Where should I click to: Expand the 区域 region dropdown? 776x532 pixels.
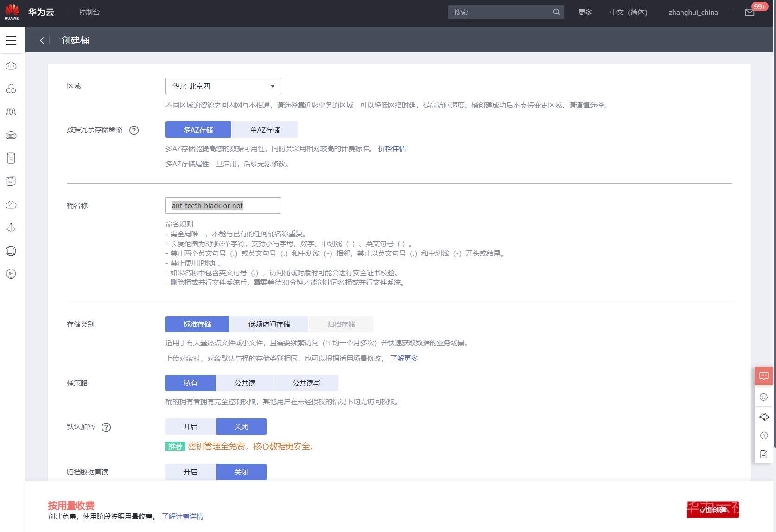pyautogui.click(x=223, y=86)
